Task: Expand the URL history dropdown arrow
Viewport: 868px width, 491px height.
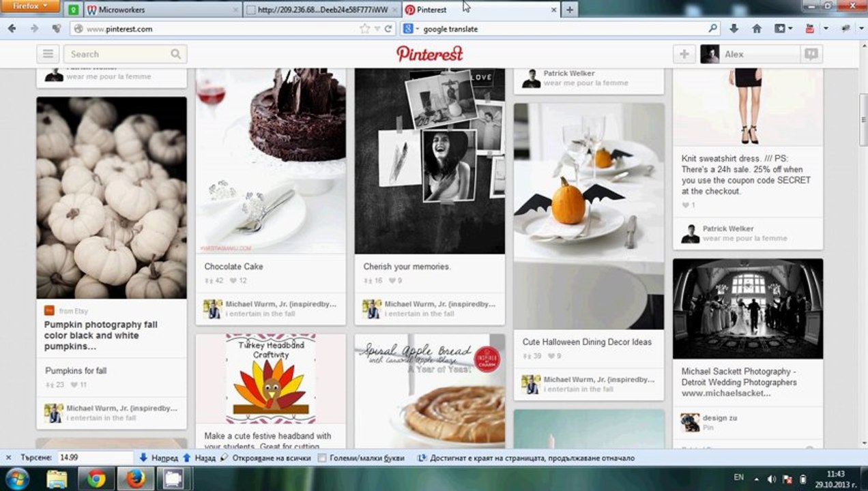Action: click(376, 29)
